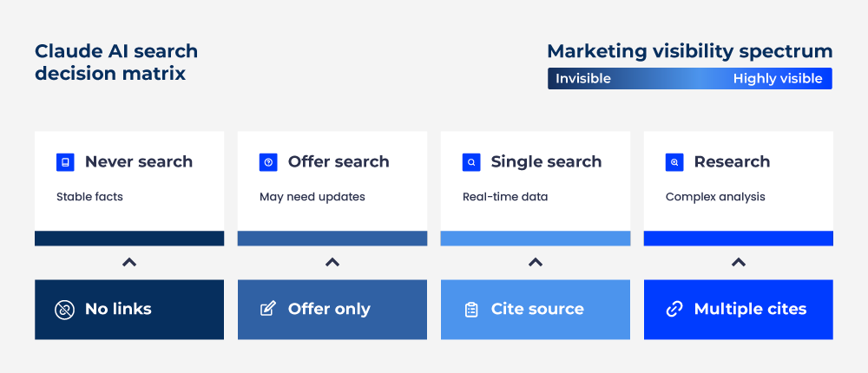Image resolution: width=868 pixels, height=373 pixels.
Task: Click the clipboard icon on Cite source
Action: click(471, 310)
